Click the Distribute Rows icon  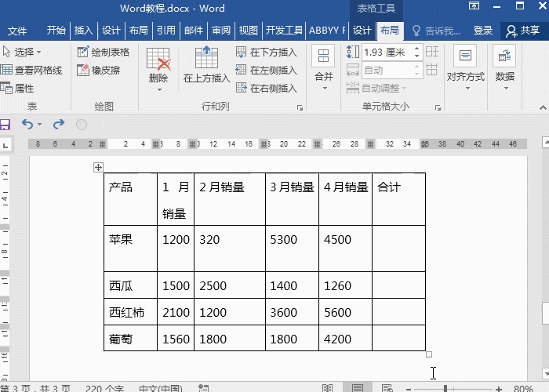coord(432,52)
